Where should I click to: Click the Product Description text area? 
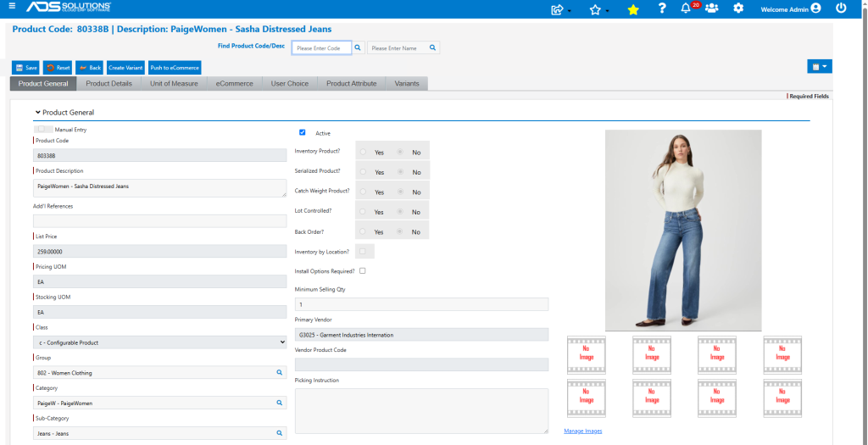click(x=160, y=187)
